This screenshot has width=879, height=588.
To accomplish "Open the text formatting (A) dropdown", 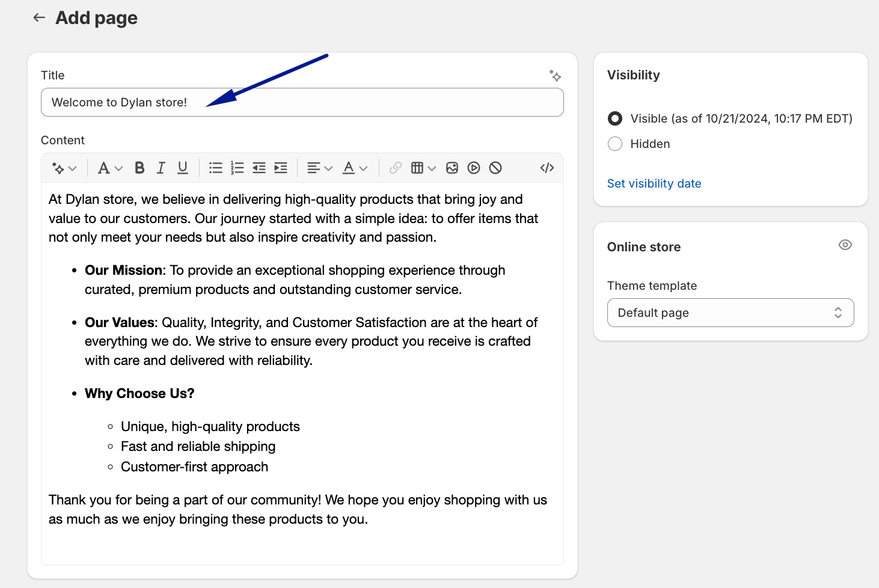I will point(110,168).
